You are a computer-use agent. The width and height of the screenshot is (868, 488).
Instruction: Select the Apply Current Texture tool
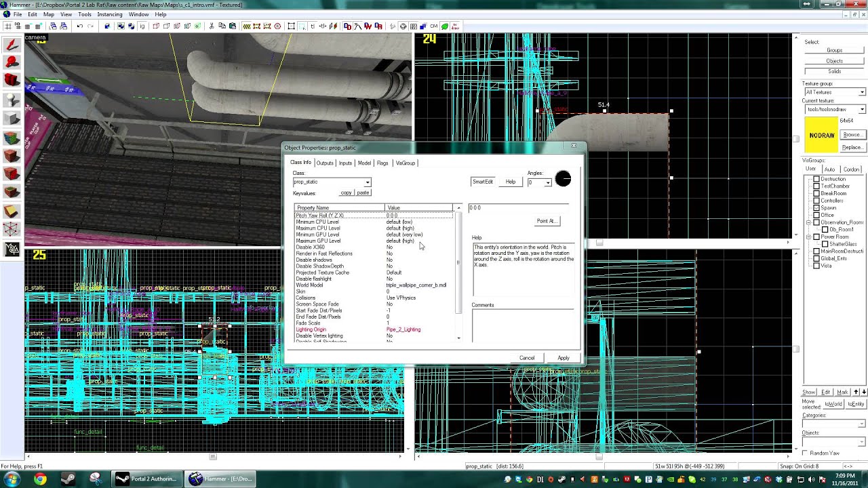pos(12,157)
